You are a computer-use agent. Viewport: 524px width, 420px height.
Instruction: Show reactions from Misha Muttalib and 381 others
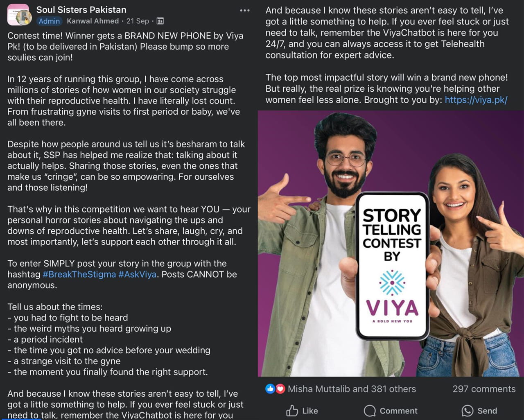[x=352, y=389]
